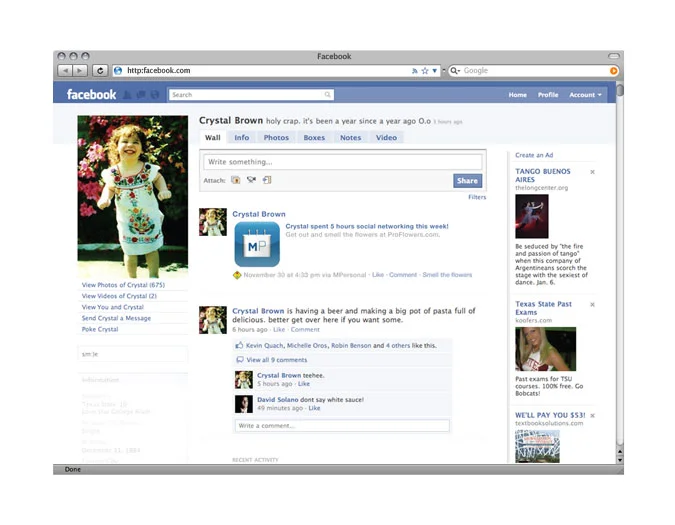
Task: Go back with the browser back arrow
Action: 65,71
